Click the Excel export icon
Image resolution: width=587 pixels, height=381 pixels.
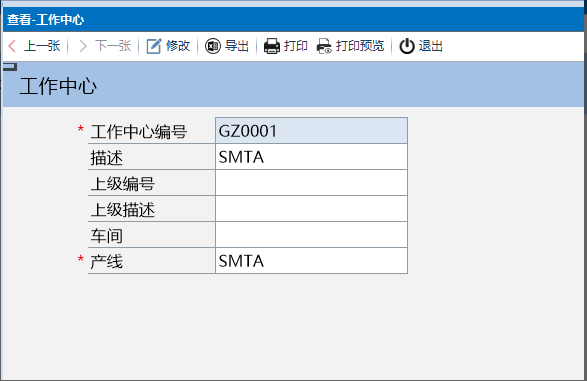(213, 46)
